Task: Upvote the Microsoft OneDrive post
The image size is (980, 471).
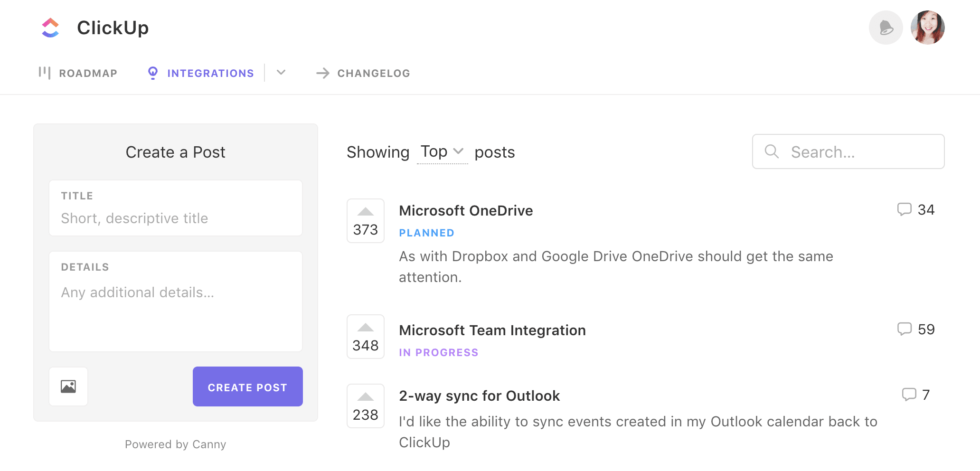Action: [366, 221]
